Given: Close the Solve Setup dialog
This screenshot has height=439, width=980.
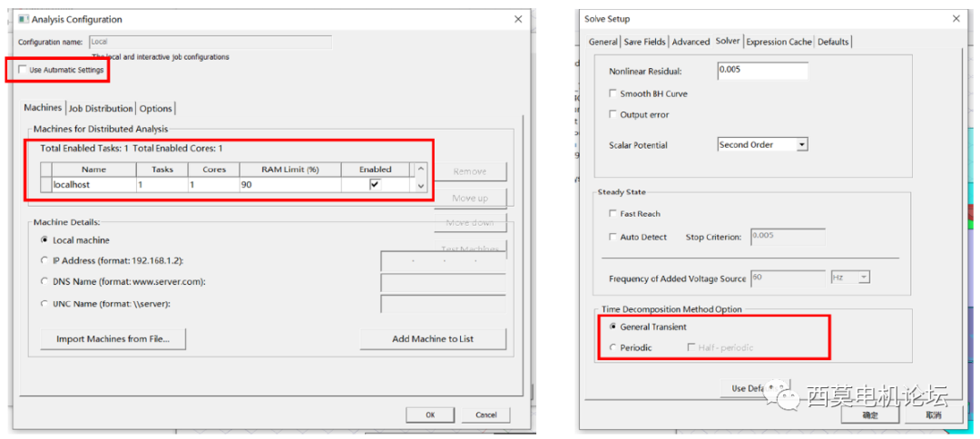Looking at the screenshot, I should click(x=955, y=19).
